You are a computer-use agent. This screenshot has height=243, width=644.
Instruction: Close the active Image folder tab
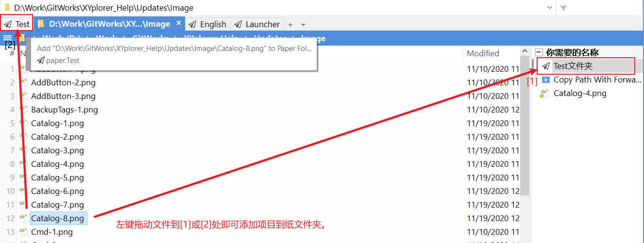[179, 23]
